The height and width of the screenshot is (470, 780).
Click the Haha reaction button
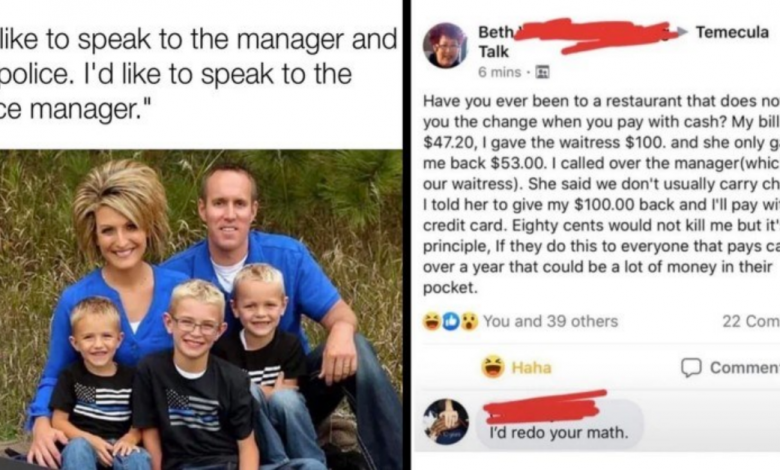[516, 368]
